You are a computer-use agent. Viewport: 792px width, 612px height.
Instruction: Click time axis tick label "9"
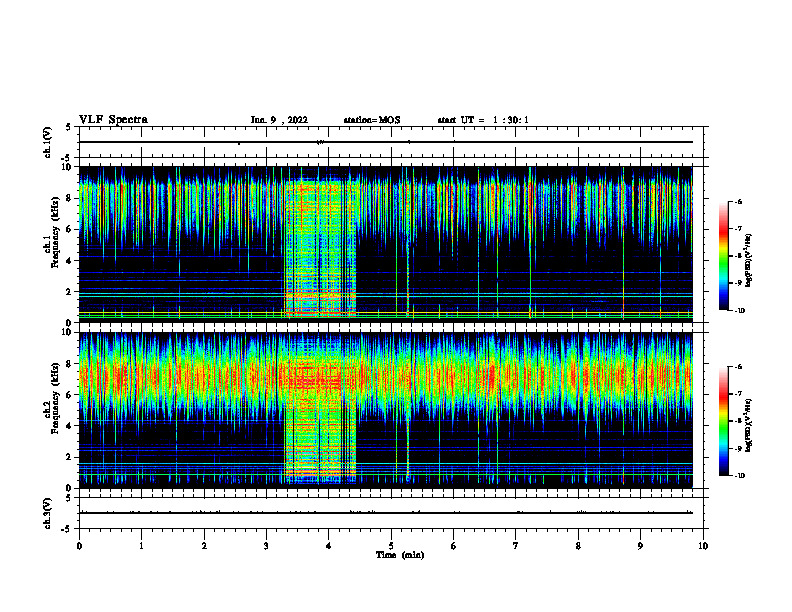click(640, 546)
